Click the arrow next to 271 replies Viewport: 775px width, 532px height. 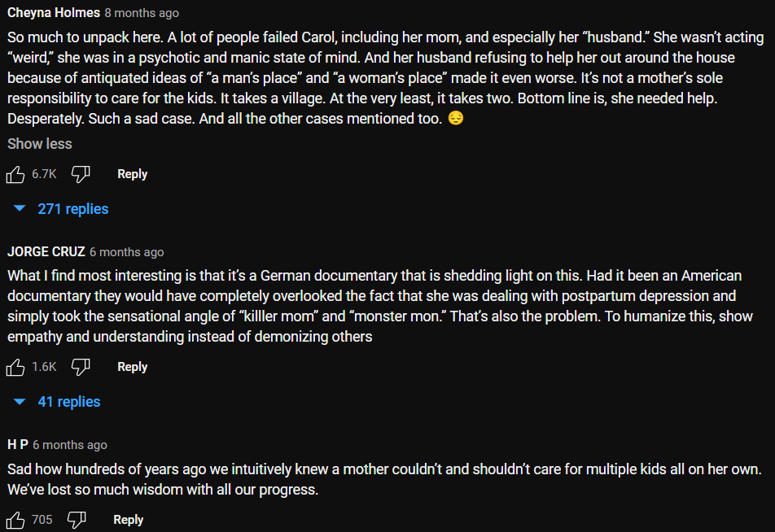click(20, 209)
